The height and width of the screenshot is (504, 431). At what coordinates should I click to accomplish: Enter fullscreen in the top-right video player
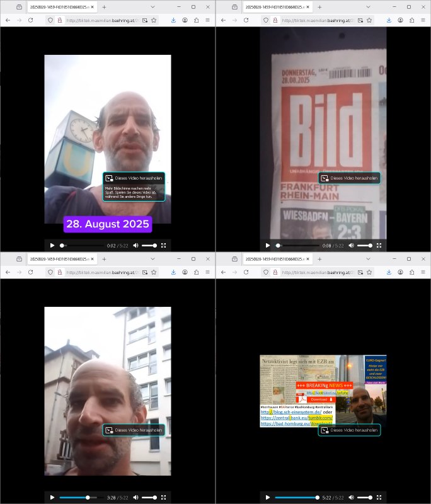[379, 245]
